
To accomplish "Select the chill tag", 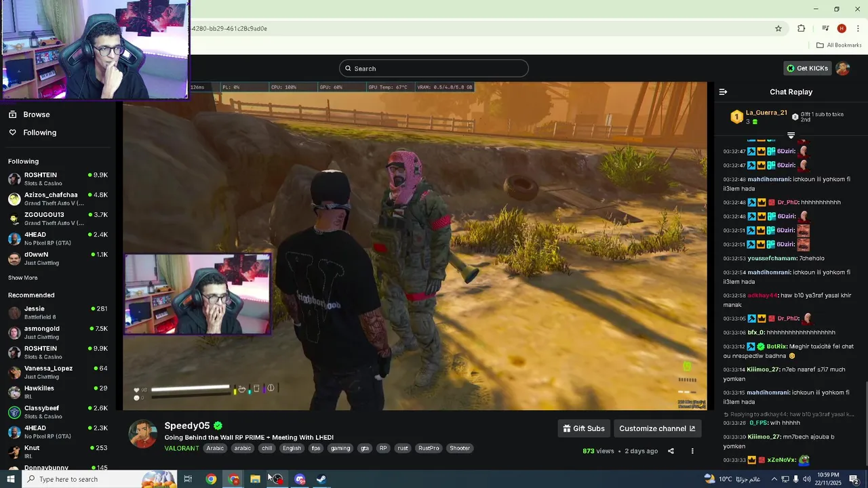I will 267,448.
